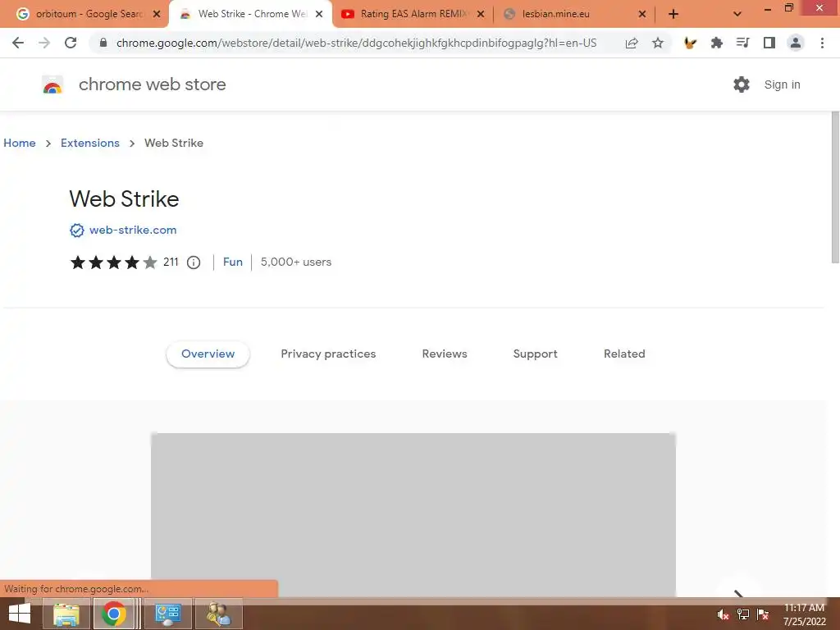This screenshot has height=630, width=840.
Task: Select the Overview tab
Action: point(208,354)
